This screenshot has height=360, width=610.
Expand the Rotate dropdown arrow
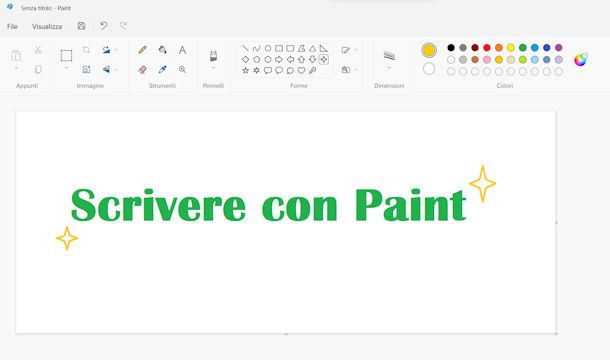(116, 50)
